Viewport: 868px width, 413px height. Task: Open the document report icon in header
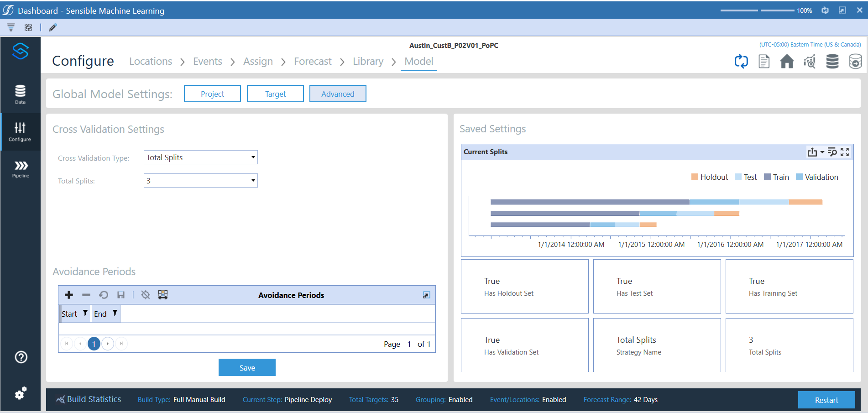[x=764, y=61]
